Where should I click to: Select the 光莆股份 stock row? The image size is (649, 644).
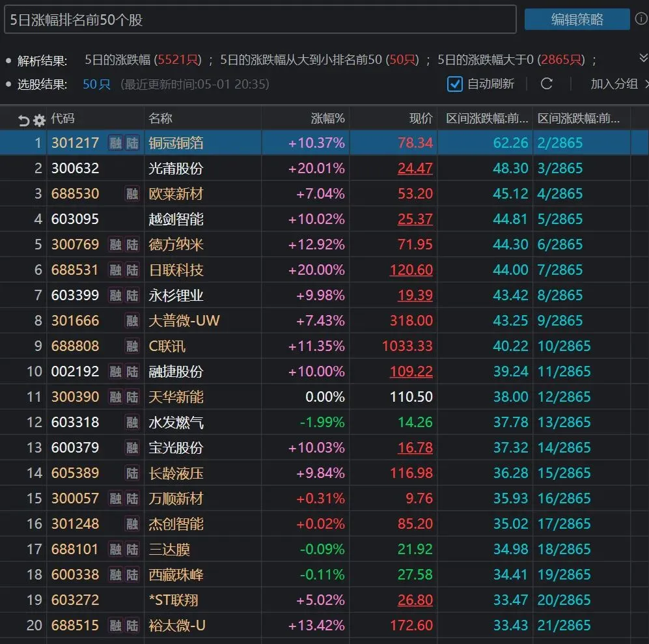point(324,168)
